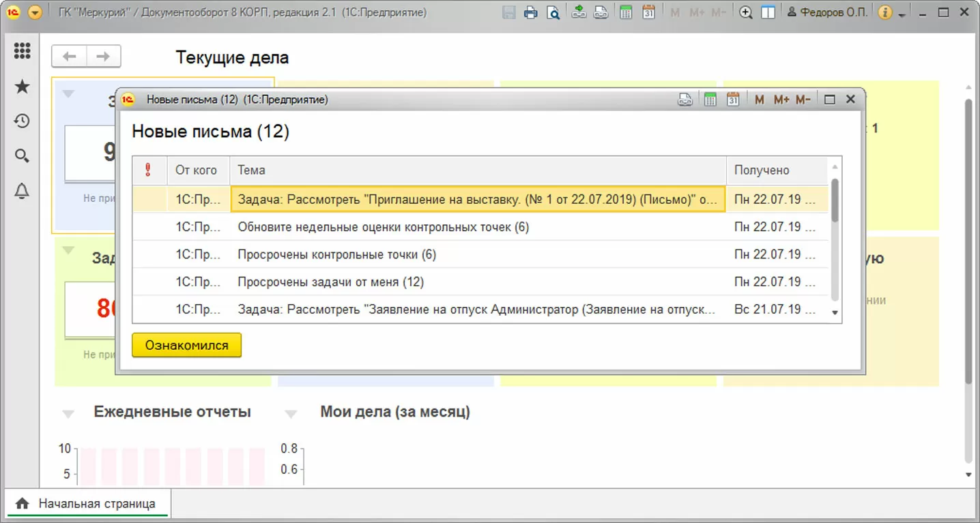Viewport: 980px width, 523px height.
Task: Open calendar icon in the main toolbar
Action: click(x=649, y=12)
